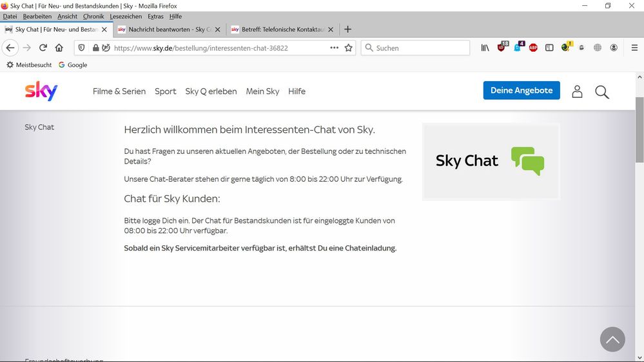Close the Sky Chat tab
Viewport: 644px width, 362px height.
tap(104, 30)
